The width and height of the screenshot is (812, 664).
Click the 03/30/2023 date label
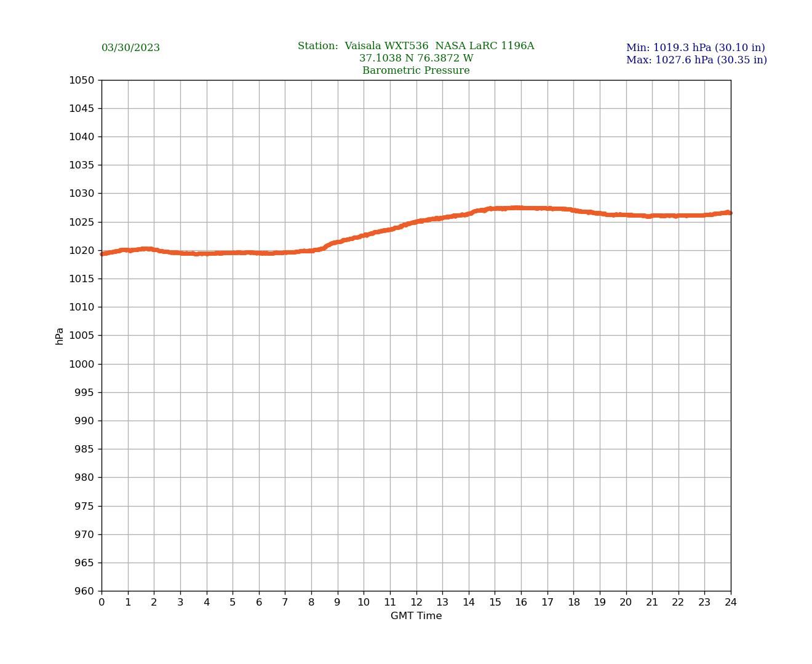pos(130,48)
